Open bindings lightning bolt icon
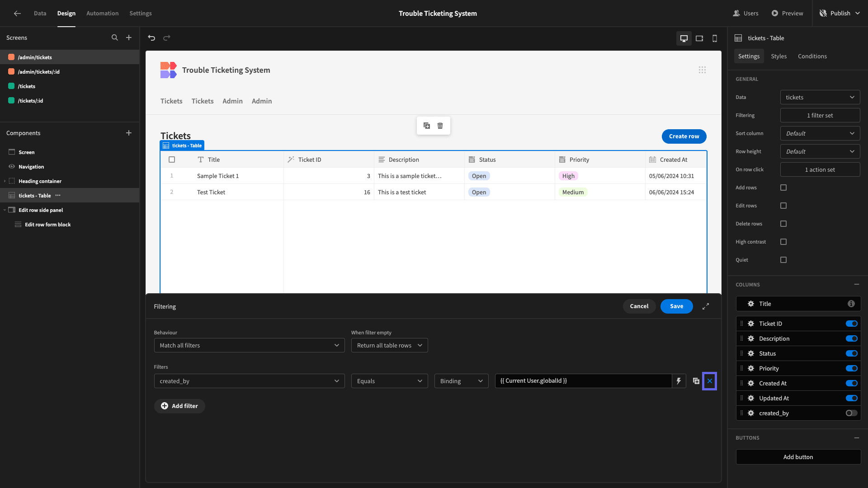868x488 pixels. coord(679,381)
